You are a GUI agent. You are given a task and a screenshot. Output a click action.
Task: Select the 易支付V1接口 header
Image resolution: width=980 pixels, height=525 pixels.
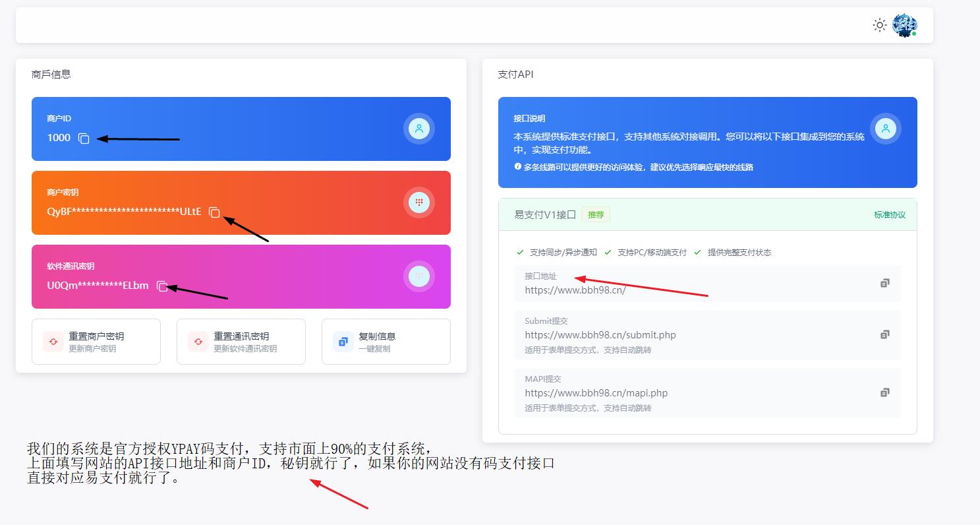pyautogui.click(x=545, y=215)
